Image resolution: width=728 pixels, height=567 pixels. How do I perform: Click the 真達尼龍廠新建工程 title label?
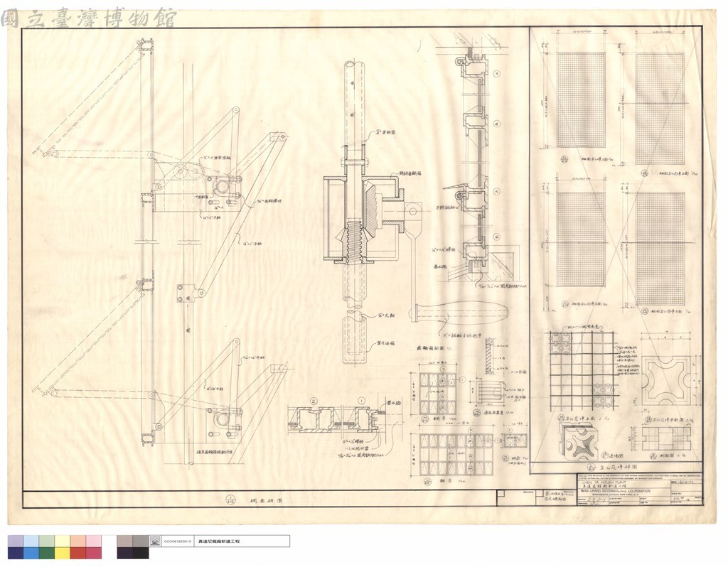coord(219,541)
